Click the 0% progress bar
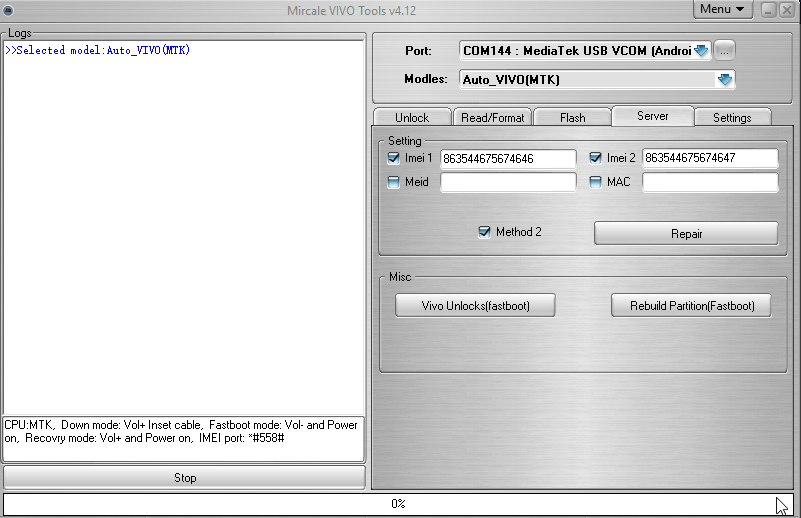Viewport: 801px width, 518px height. (x=398, y=504)
